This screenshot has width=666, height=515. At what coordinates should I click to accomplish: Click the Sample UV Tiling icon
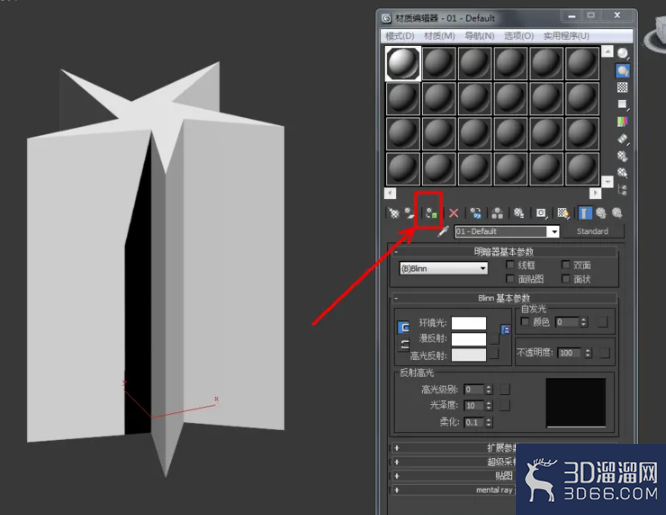623,105
